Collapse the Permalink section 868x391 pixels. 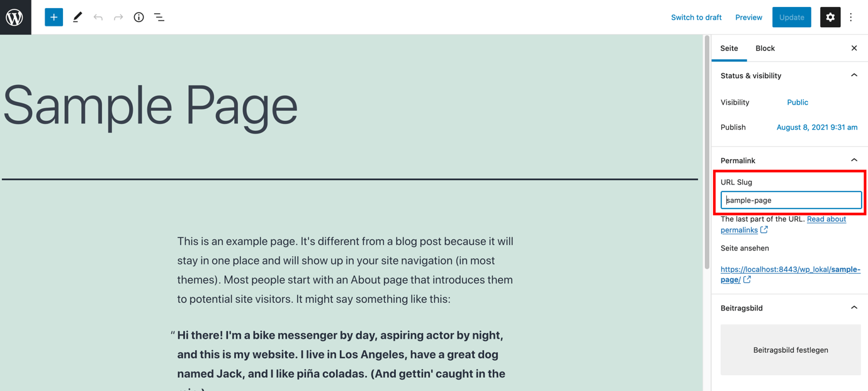pos(854,161)
